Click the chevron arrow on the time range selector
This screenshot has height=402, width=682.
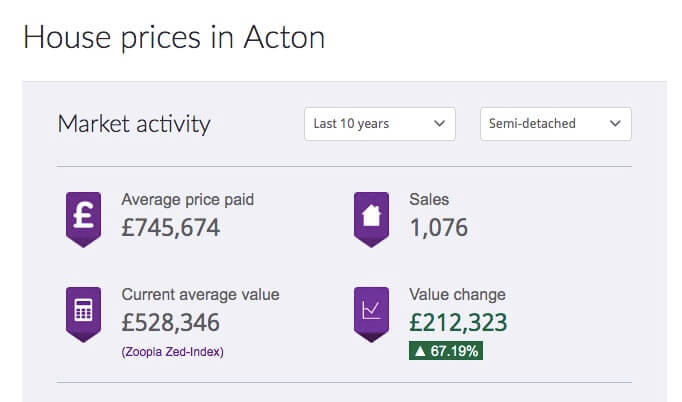[438, 124]
